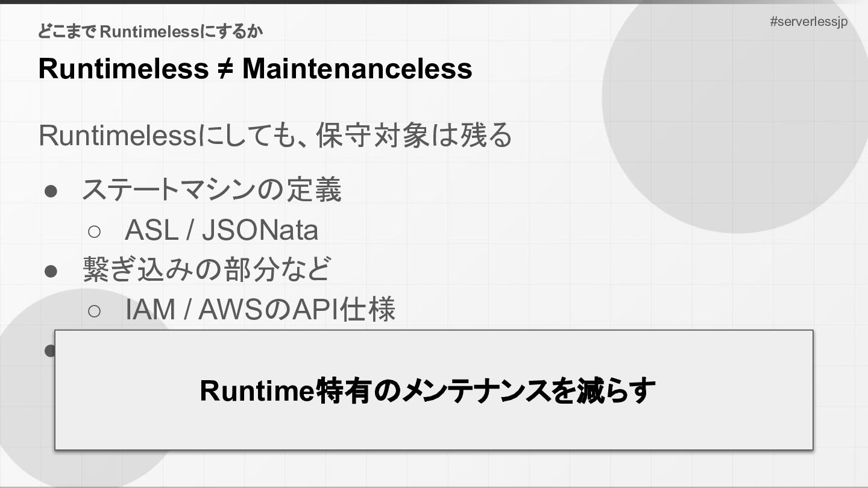868x488 pixels.
Task: Select the IAM / AWSのAPI仕様 sub-item
Action: (260, 310)
